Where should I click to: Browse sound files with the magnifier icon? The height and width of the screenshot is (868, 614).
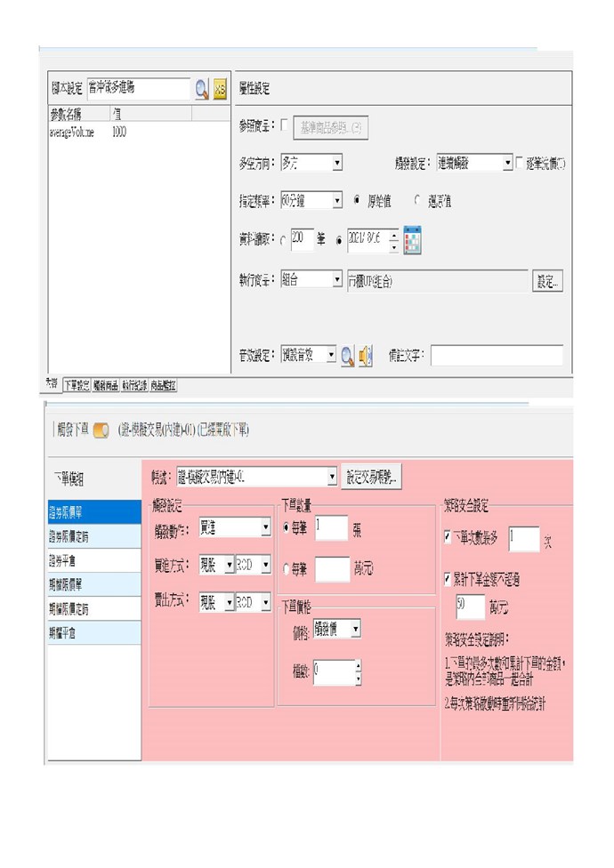coord(347,356)
